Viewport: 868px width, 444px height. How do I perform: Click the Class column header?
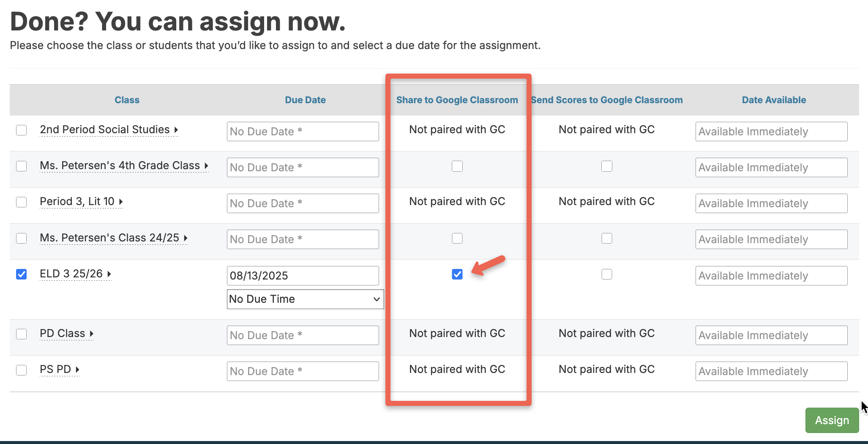click(x=127, y=100)
